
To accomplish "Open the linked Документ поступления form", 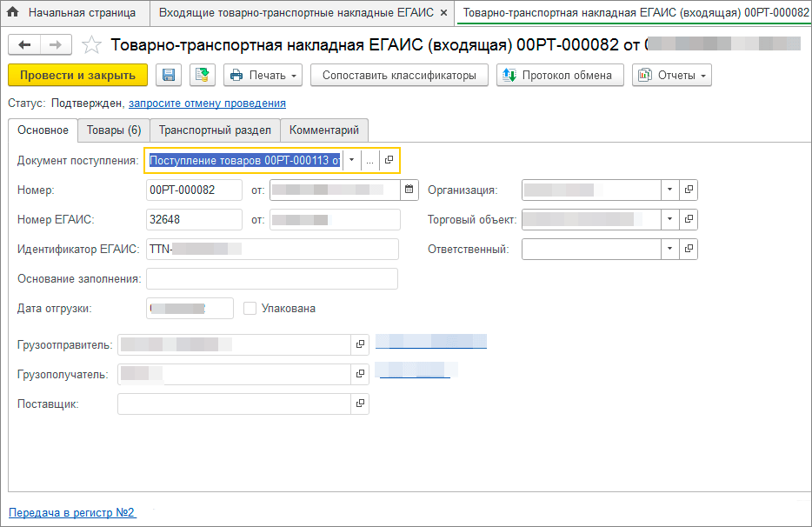I will point(389,160).
